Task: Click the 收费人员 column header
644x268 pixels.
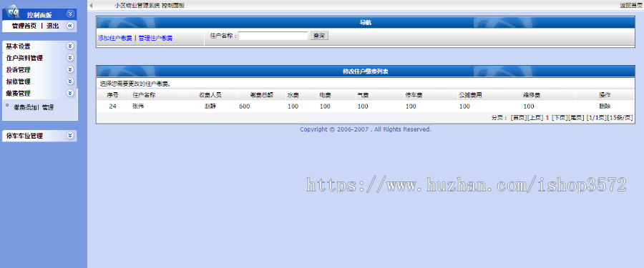Action: coord(210,95)
